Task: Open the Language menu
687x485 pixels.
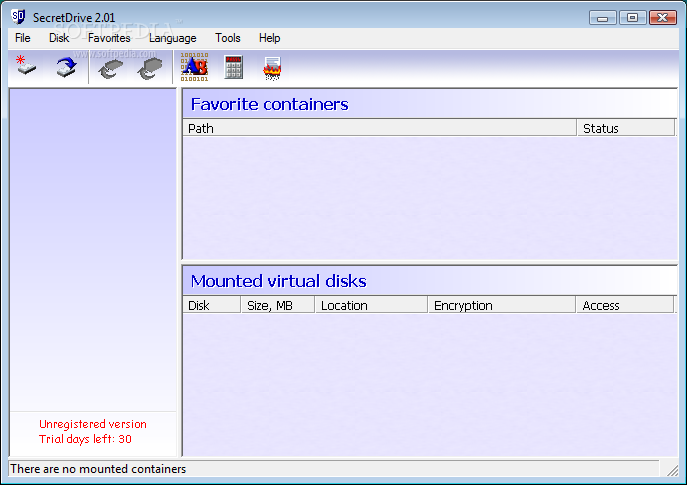Action: tap(173, 38)
